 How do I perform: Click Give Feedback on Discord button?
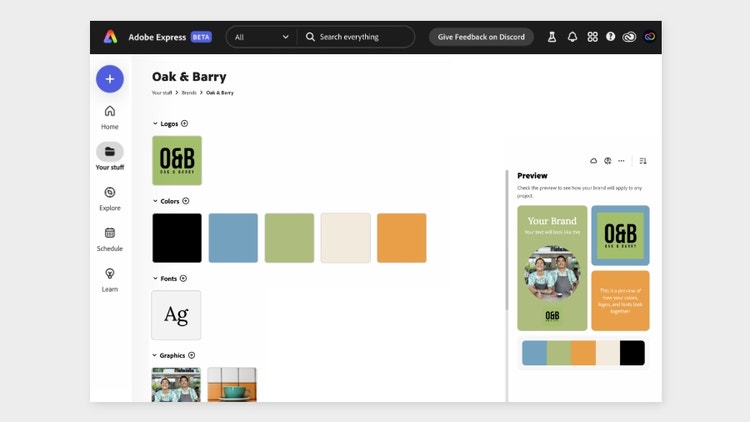(481, 37)
